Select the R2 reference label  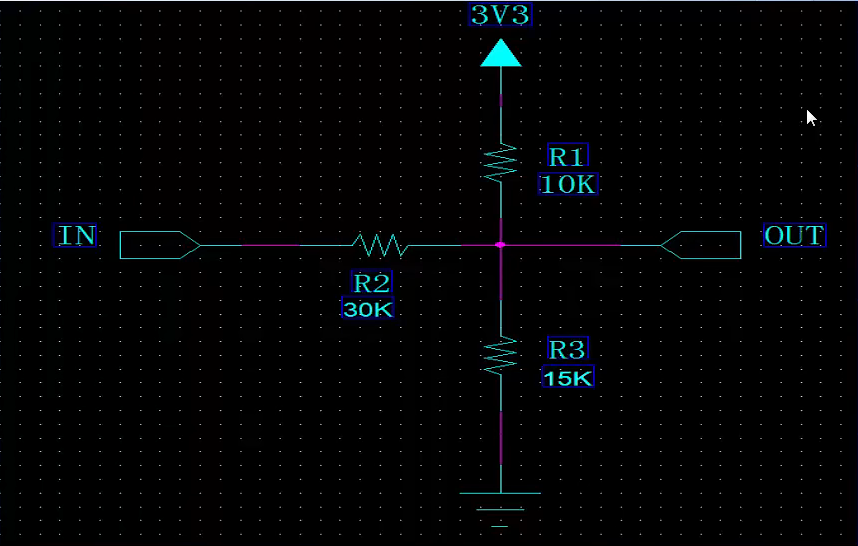click(372, 283)
